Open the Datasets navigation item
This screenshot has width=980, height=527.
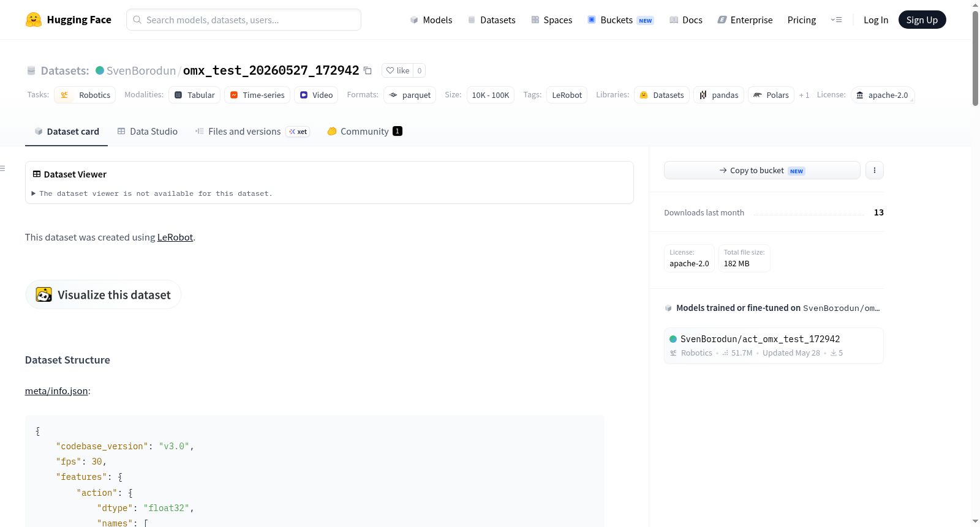(491, 20)
